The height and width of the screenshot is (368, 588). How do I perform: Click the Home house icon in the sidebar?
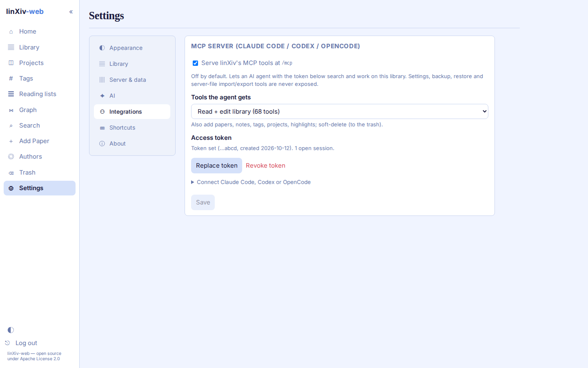[11, 31]
